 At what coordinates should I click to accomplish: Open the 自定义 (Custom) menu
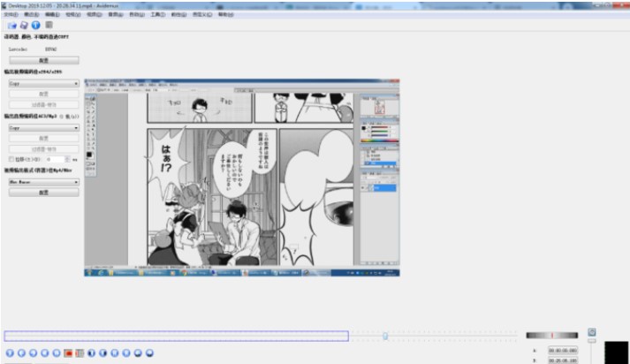tap(202, 14)
